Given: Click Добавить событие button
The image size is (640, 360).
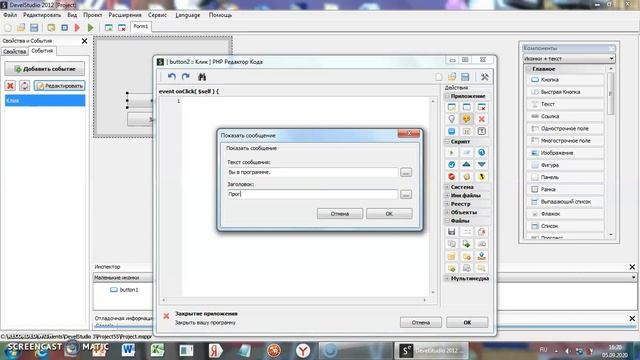Looking at the screenshot, I should coord(45,69).
